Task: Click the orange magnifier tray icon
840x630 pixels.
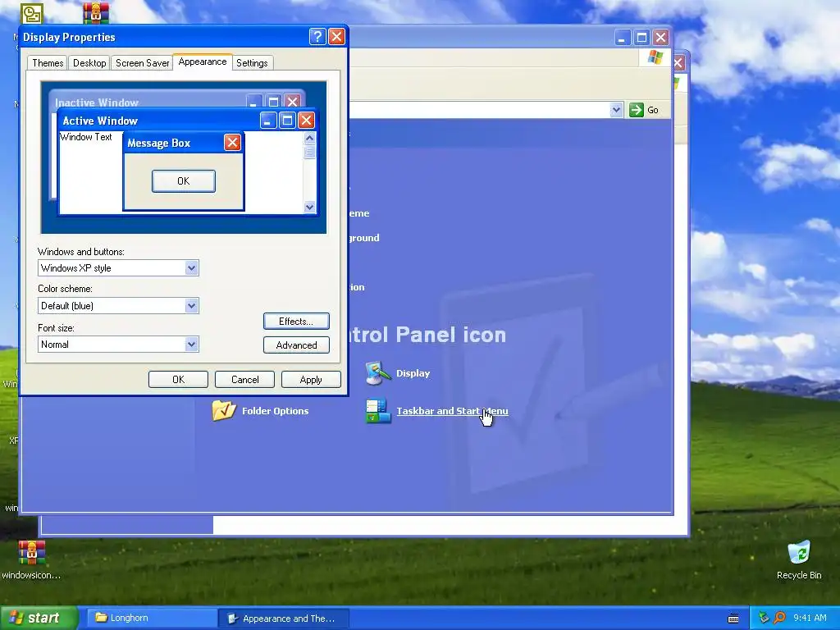Action: (x=779, y=618)
